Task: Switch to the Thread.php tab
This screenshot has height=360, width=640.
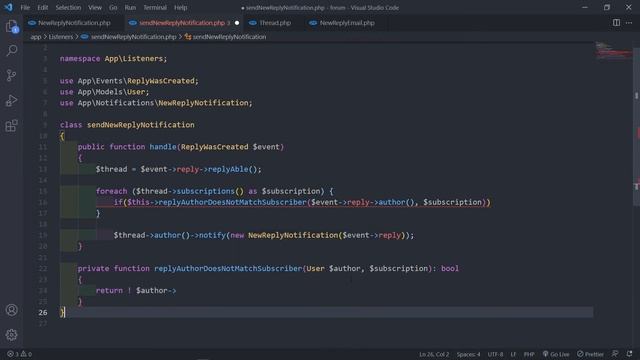Action: pos(270,23)
